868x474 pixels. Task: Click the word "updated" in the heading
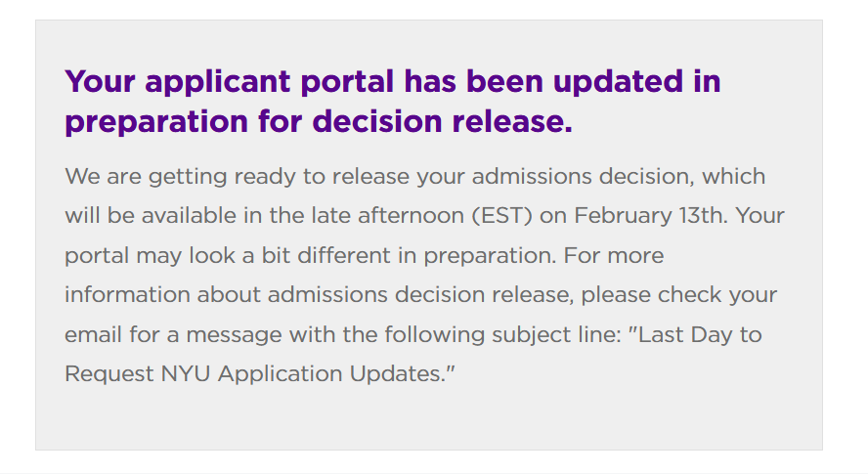(618, 82)
